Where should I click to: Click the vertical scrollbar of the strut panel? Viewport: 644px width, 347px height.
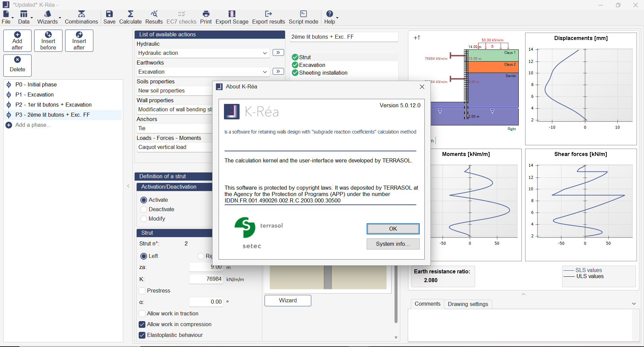[x=396, y=295]
